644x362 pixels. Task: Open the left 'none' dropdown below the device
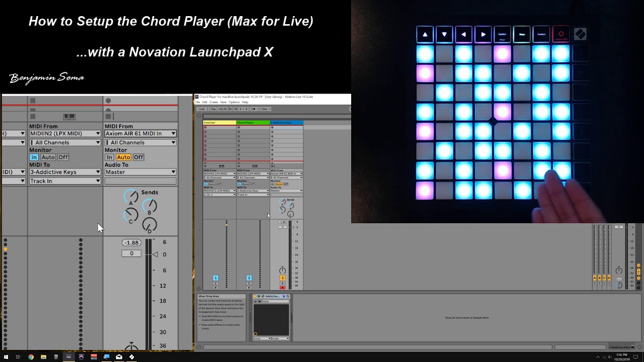[x=262, y=338]
